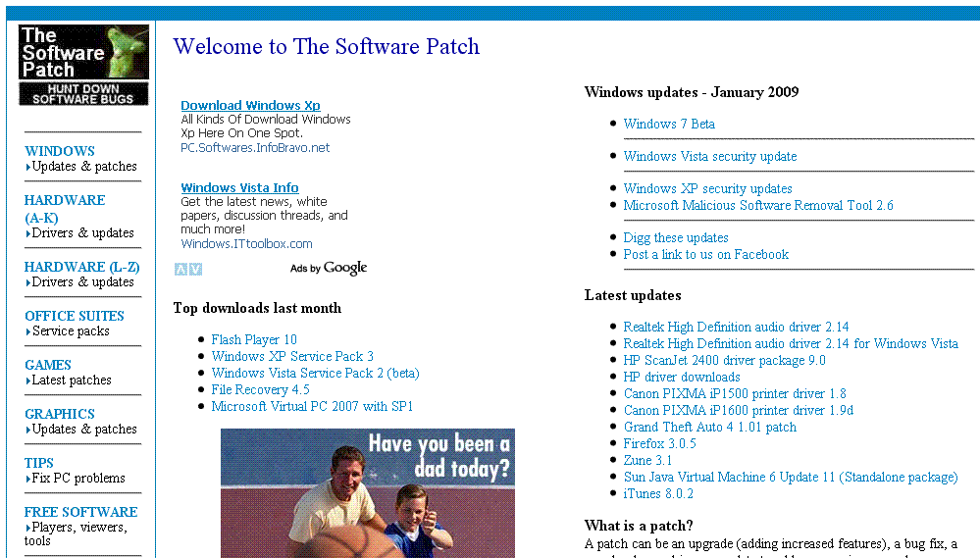The height and width of the screenshot is (558, 980).
Task: Open the FREE SOFTWARE section
Action: pyautogui.click(x=81, y=512)
